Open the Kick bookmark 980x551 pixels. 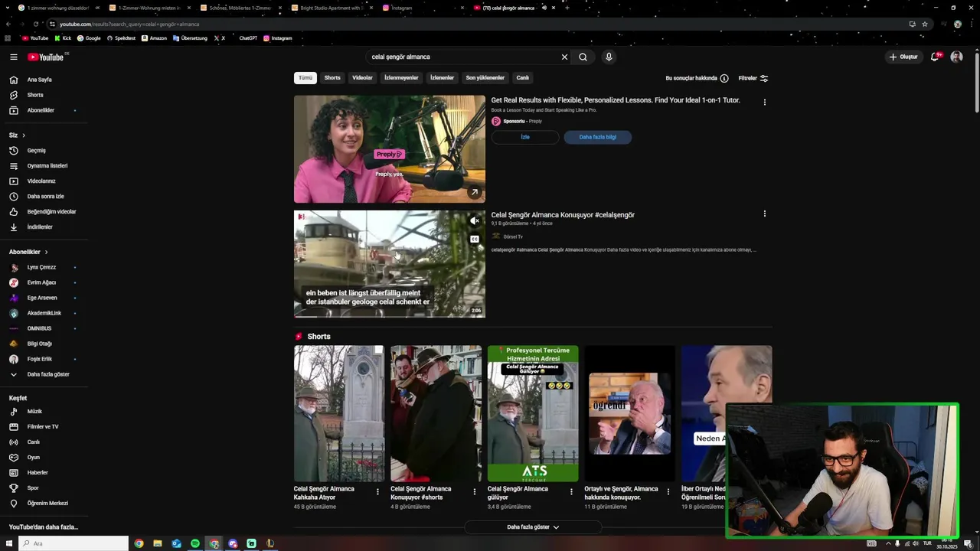pyautogui.click(x=63, y=38)
